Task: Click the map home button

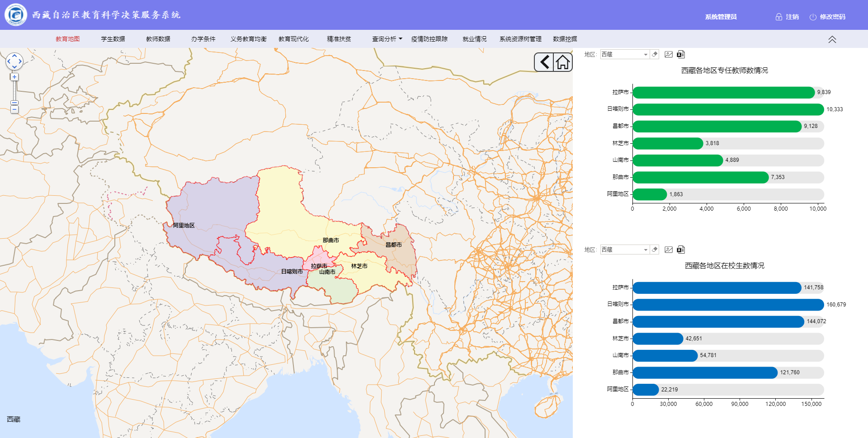Action: [x=563, y=62]
